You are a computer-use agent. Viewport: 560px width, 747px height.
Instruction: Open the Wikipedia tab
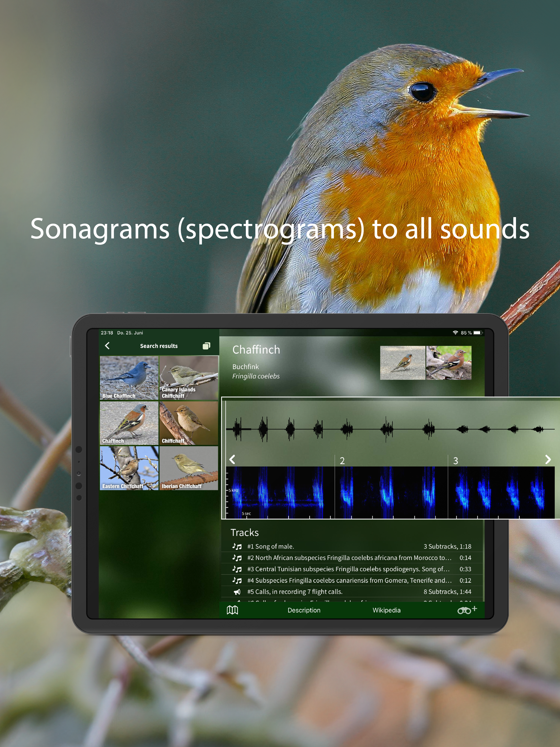pos(386,610)
